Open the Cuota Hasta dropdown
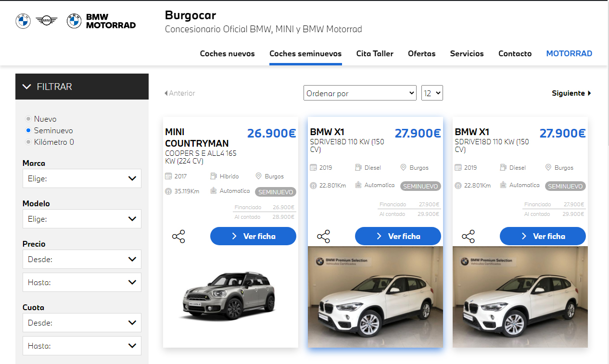The image size is (609, 364). [82, 346]
